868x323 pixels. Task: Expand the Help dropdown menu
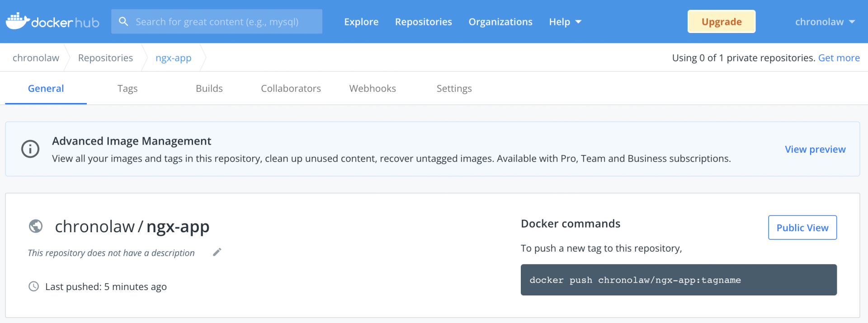click(x=565, y=22)
